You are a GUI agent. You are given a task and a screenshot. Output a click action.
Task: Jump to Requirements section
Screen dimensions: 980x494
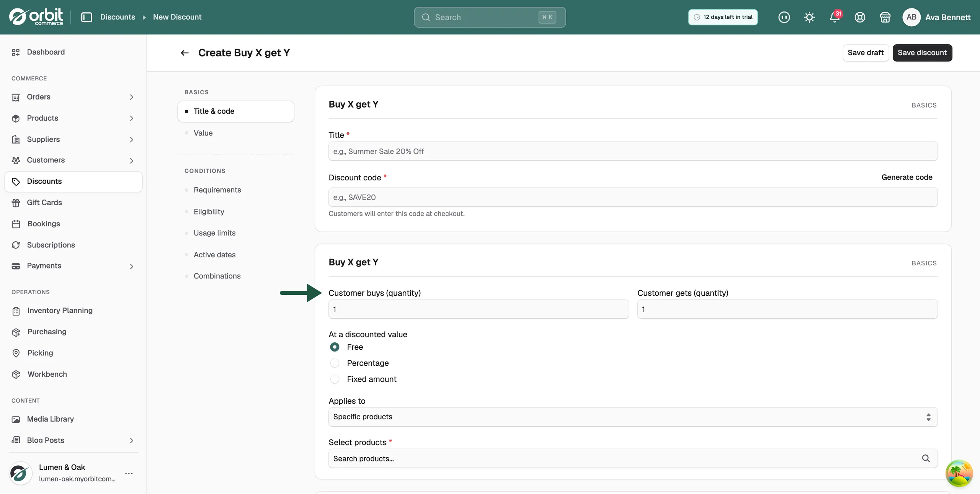click(x=236, y=190)
